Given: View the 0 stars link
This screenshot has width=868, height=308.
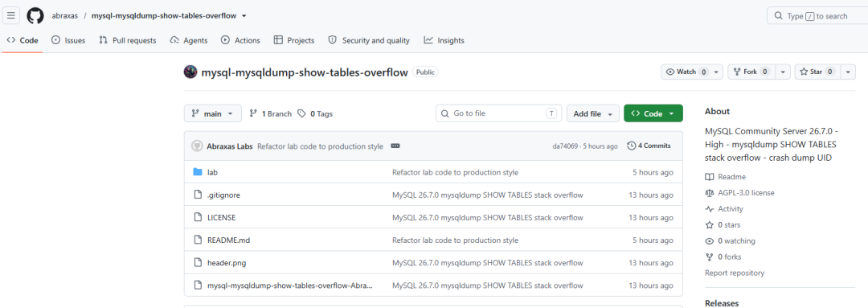Looking at the screenshot, I should (723, 225).
